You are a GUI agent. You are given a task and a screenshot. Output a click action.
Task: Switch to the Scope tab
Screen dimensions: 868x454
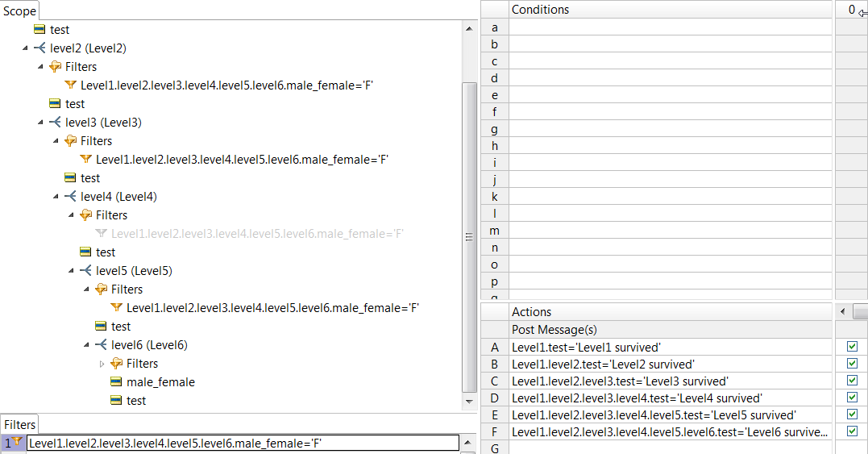click(19, 10)
